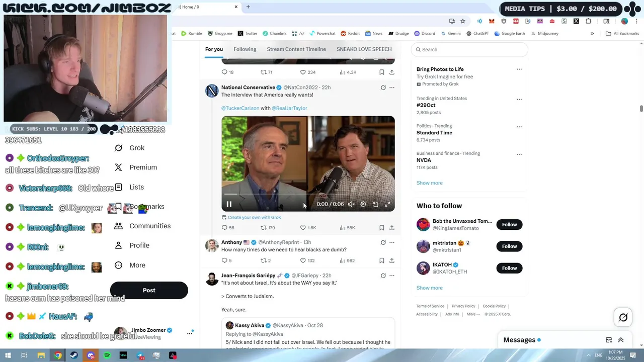Follow Bob the Unvaxxed Tomato
644x362 pixels.
pyautogui.click(x=509, y=225)
